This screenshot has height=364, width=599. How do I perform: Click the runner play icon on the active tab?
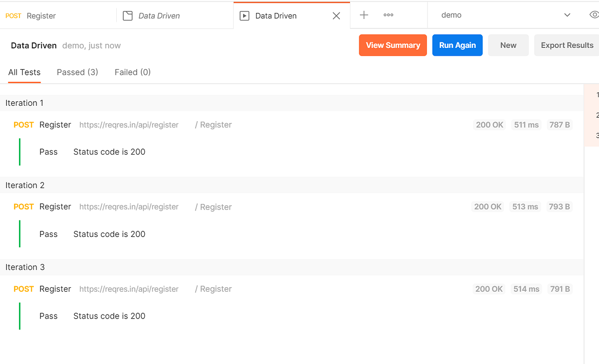pos(245,15)
